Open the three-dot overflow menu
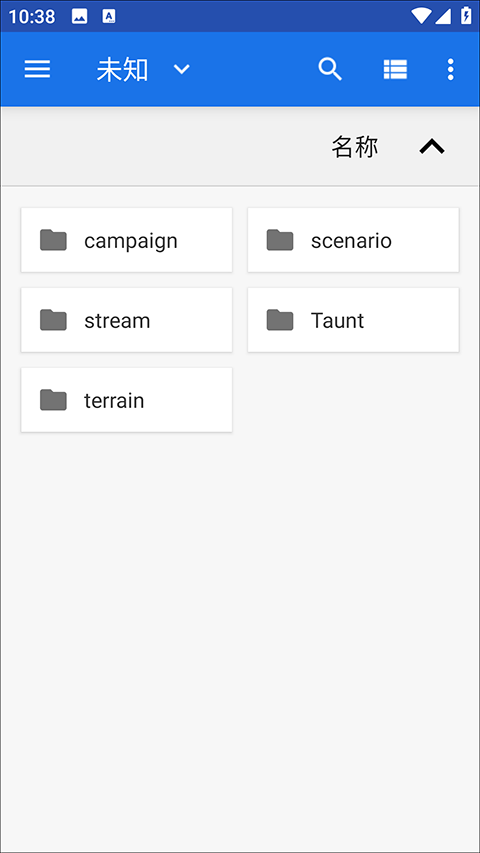The image size is (480, 853). 450,70
